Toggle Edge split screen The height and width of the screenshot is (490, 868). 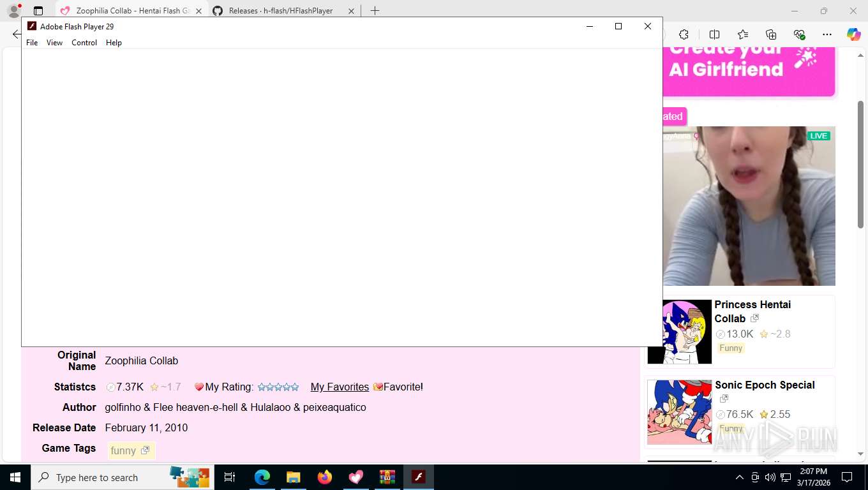click(x=714, y=34)
